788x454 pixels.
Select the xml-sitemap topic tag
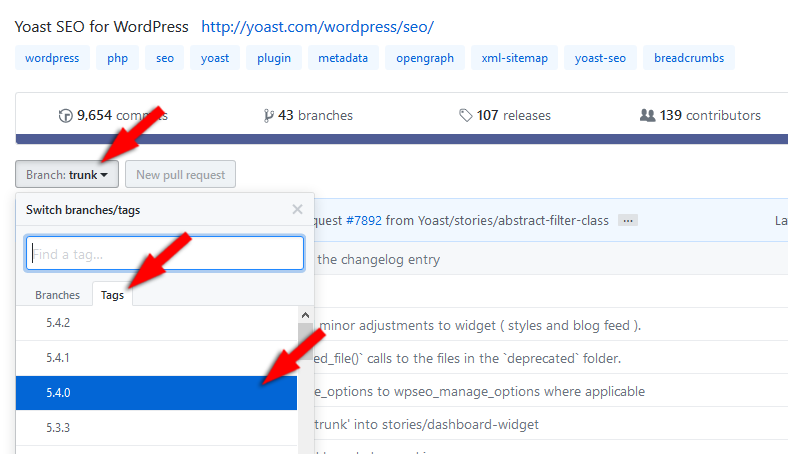pyautogui.click(x=514, y=58)
